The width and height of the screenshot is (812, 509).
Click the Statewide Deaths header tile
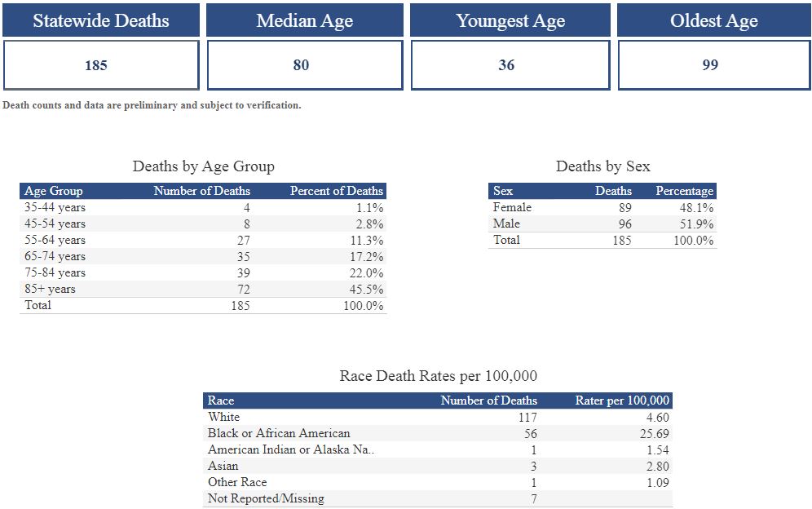point(101,20)
